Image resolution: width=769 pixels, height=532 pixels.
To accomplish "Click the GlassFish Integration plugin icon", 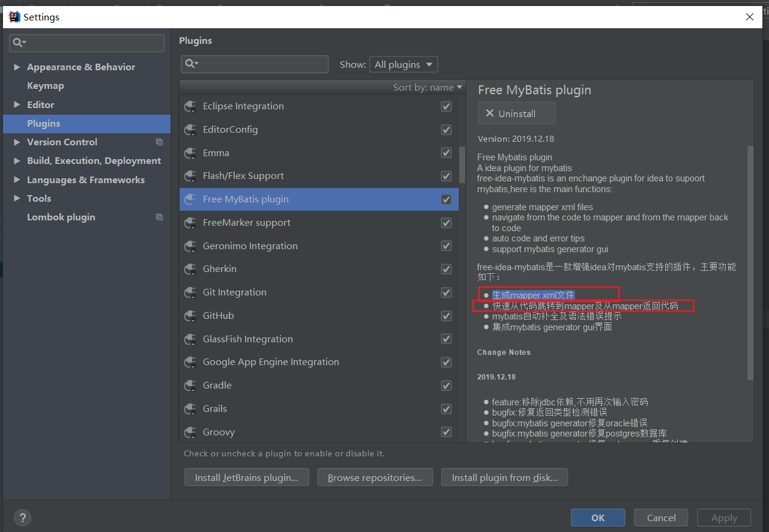I will pyautogui.click(x=190, y=339).
